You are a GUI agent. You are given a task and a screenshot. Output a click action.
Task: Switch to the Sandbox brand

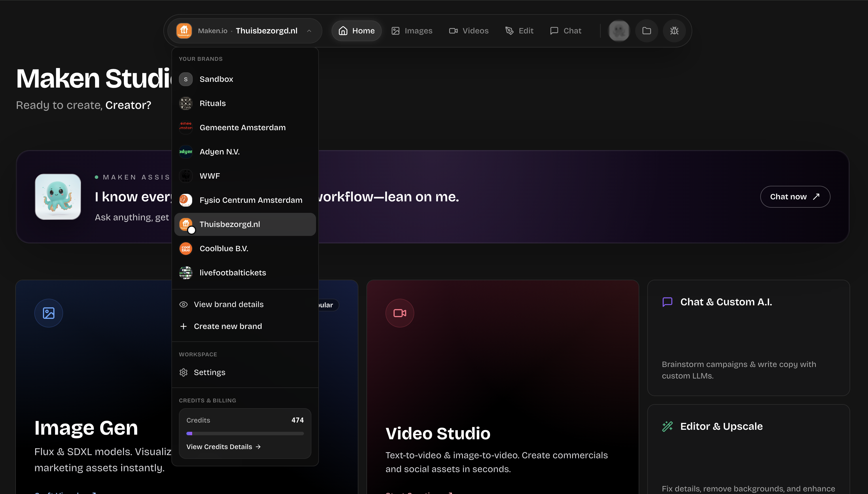click(x=216, y=79)
